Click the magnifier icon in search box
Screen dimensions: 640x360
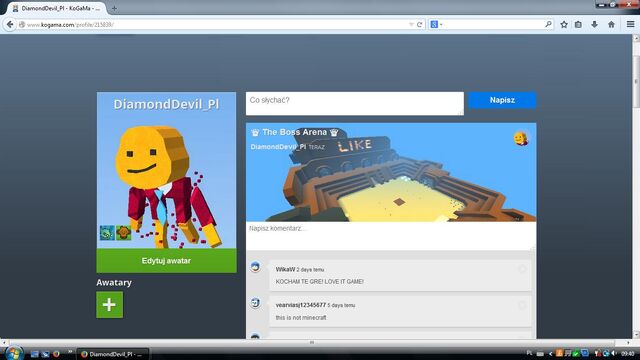(548, 24)
